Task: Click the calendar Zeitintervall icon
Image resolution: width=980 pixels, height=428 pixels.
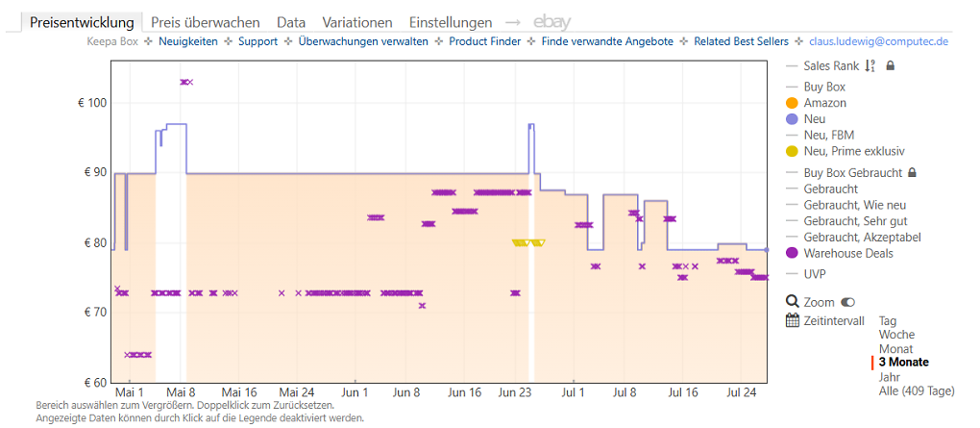Action: coord(793,321)
